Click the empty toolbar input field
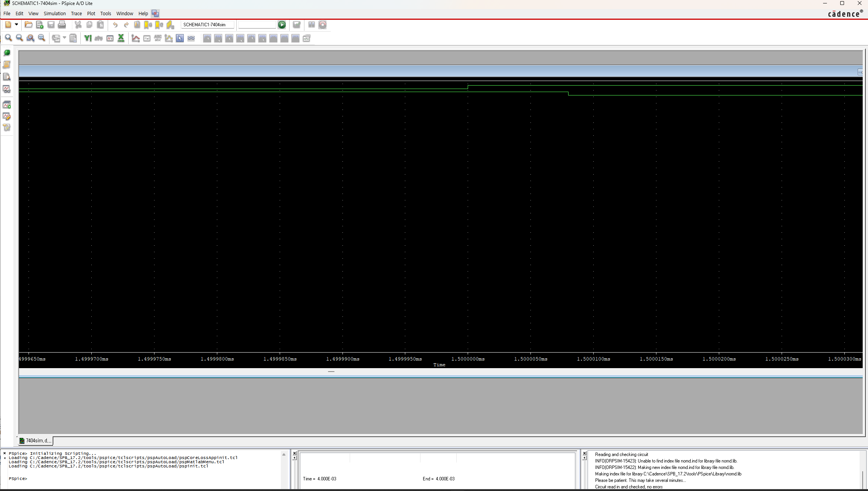Viewport: 868px width, 491px height. point(257,25)
